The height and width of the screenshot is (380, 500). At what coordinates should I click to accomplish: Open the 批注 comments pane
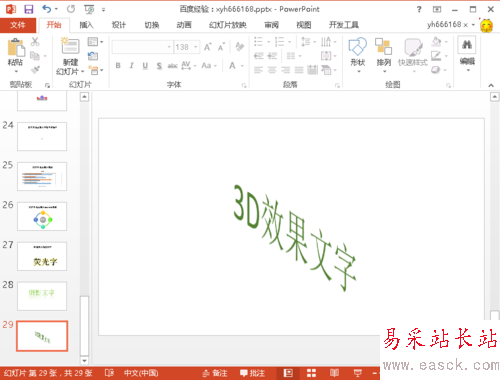pyautogui.click(x=252, y=373)
